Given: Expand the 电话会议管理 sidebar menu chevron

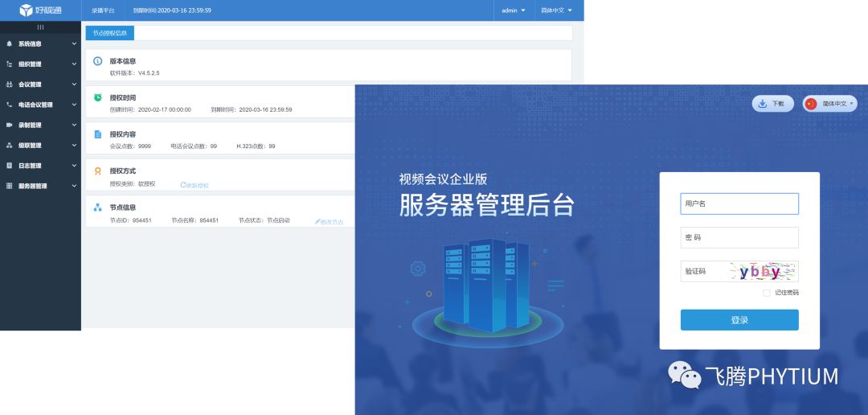Looking at the screenshot, I should coord(74,105).
